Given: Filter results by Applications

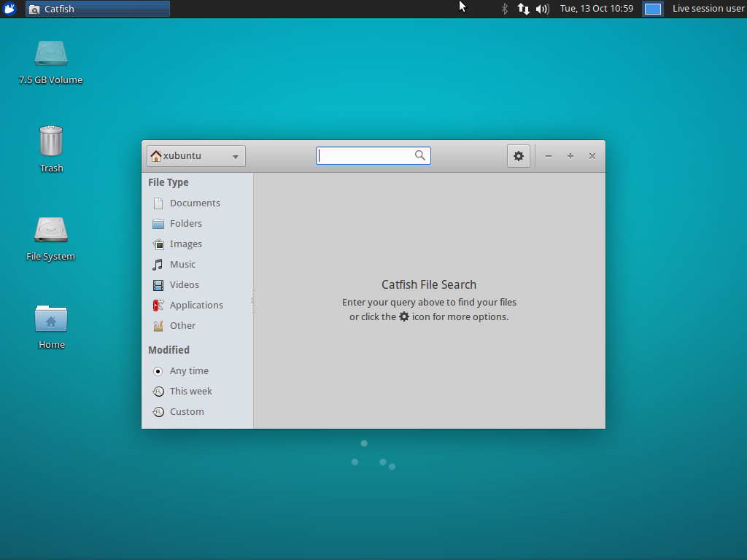Looking at the screenshot, I should click(x=196, y=305).
